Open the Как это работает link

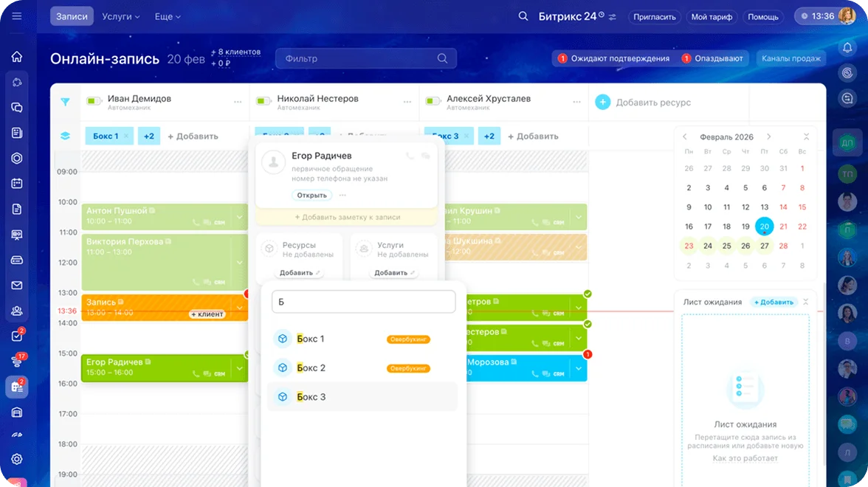click(x=745, y=458)
